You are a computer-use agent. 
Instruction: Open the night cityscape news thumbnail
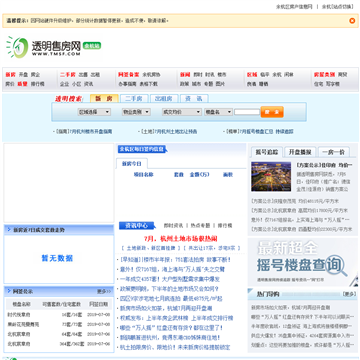pyautogui.click(x=271, y=176)
